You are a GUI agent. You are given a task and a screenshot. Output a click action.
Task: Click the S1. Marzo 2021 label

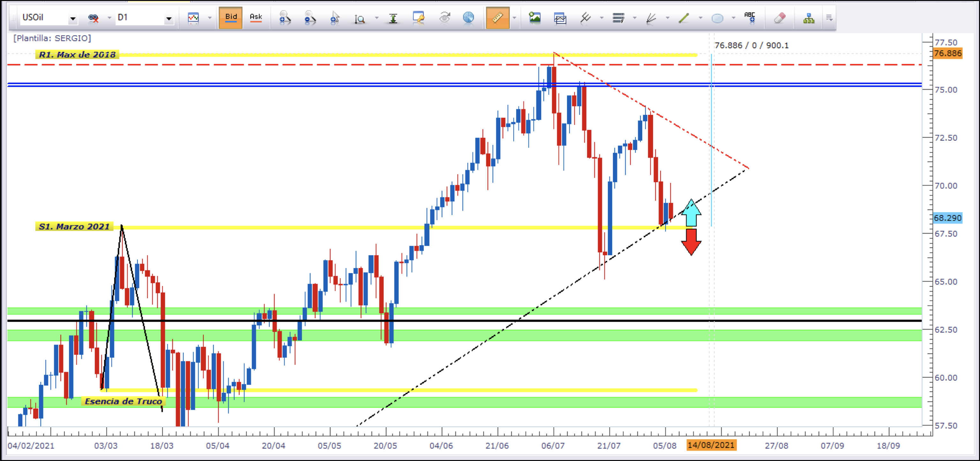74,227
